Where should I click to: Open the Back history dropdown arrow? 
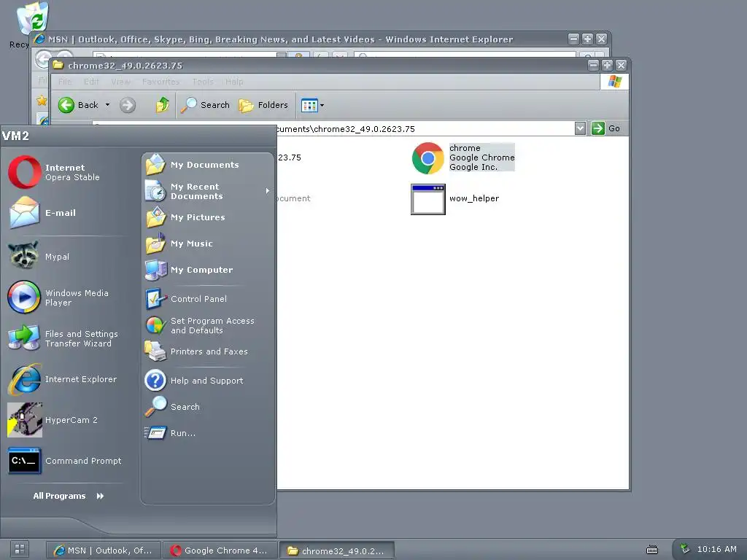coord(108,105)
